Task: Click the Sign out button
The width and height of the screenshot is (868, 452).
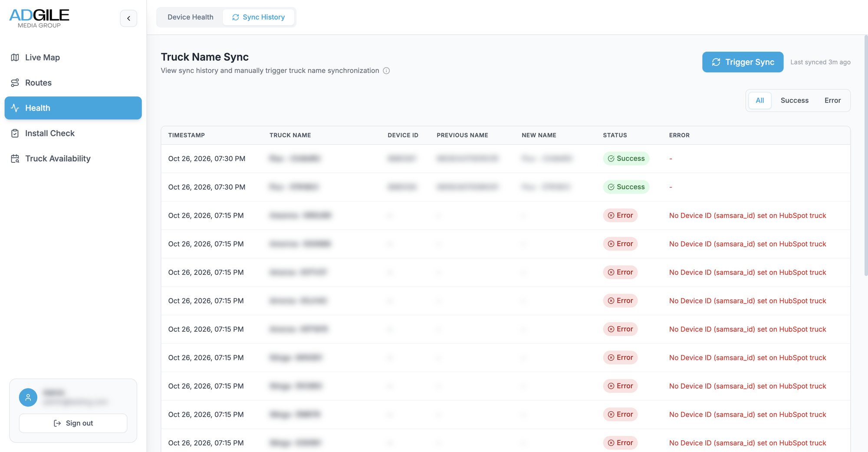Action: 73,423
